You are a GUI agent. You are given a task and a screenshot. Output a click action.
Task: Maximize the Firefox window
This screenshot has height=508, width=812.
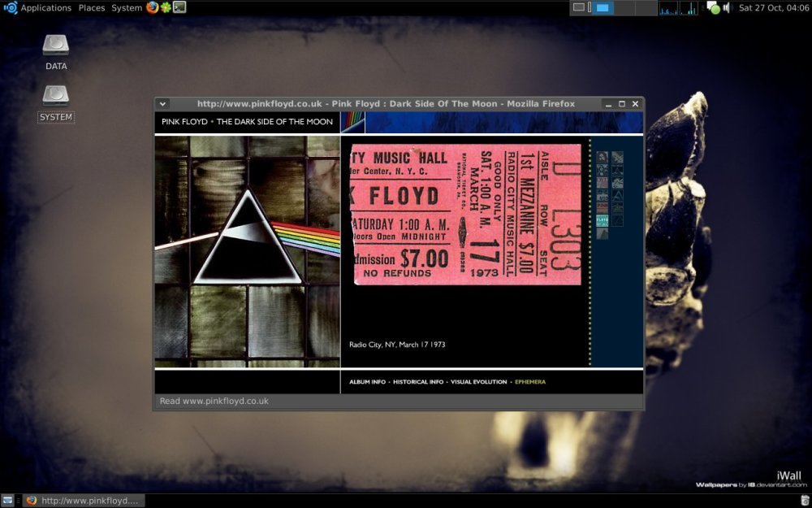click(x=622, y=104)
